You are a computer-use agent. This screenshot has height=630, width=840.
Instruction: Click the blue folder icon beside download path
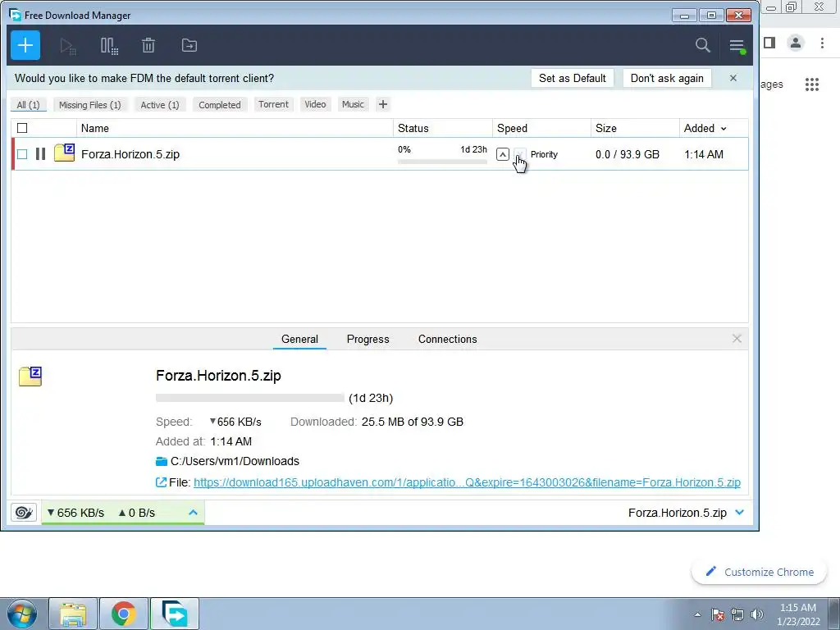pos(162,461)
